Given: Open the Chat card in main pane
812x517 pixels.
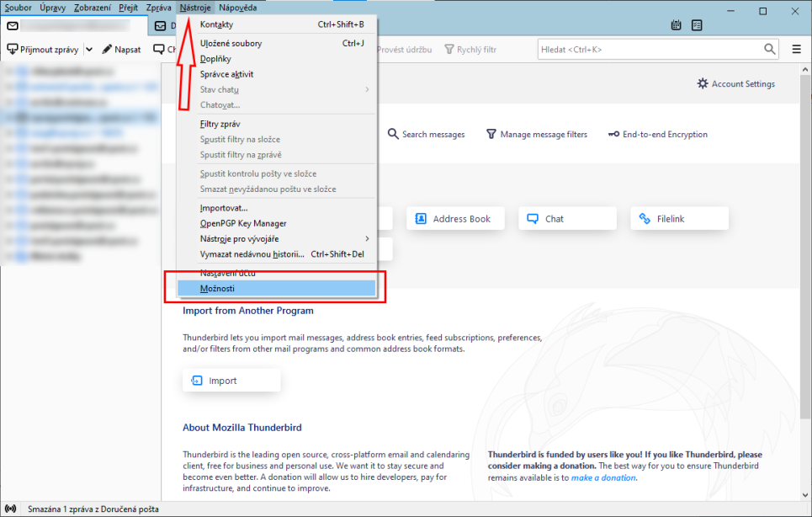Looking at the screenshot, I should 568,219.
